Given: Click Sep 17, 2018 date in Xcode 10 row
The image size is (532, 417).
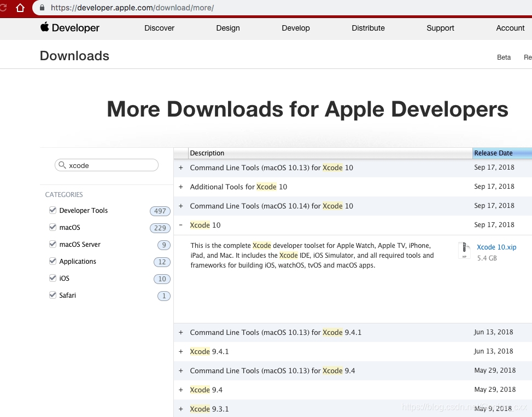Looking at the screenshot, I should pyautogui.click(x=494, y=225).
